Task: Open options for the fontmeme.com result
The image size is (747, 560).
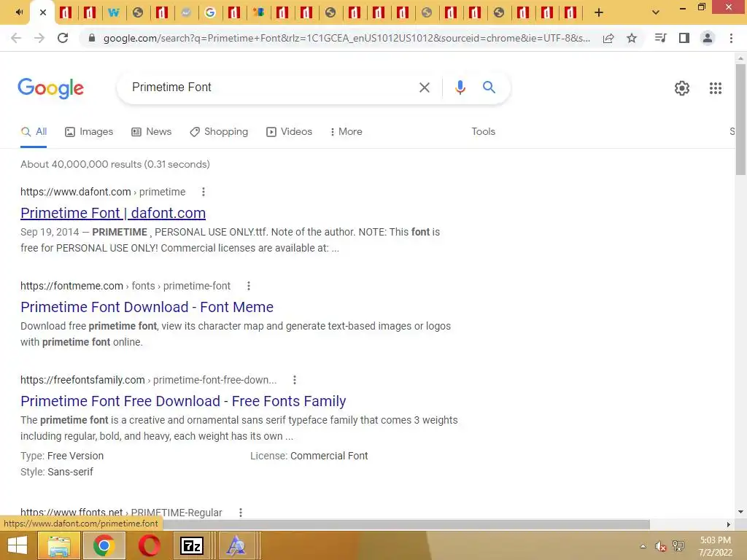Action: click(249, 286)
